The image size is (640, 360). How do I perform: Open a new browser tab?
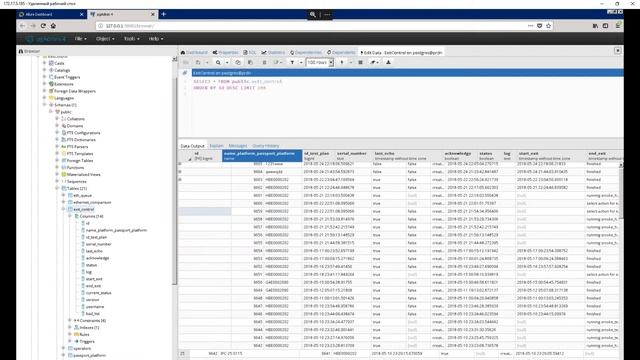(164, 14)
